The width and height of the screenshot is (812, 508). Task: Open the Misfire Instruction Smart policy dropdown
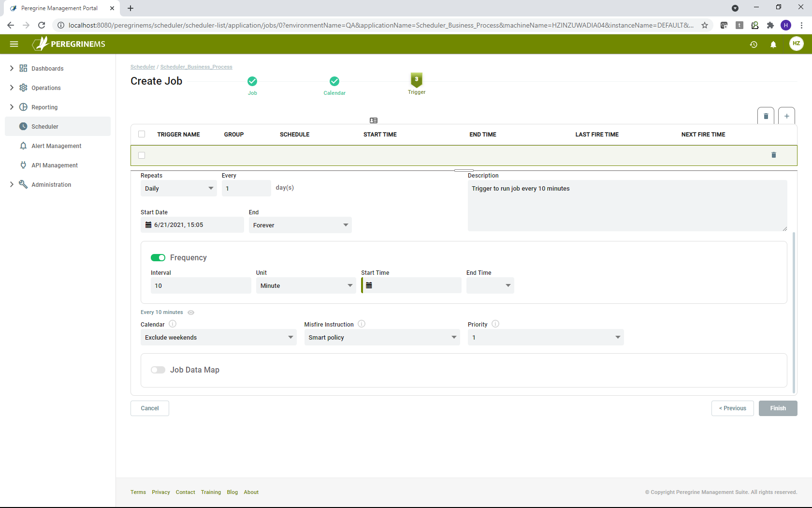point(382,337)
